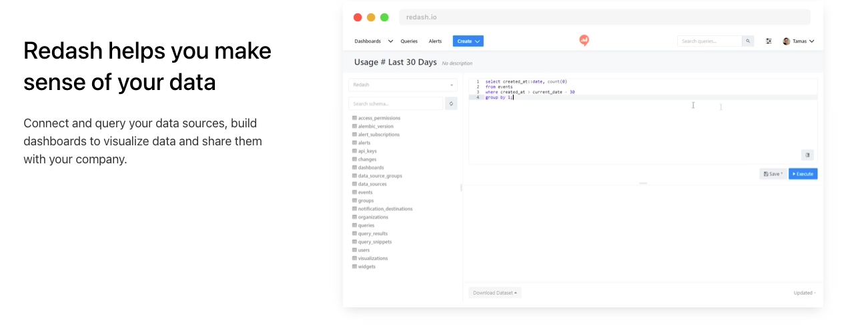Open the settings sliders icon
Screen dimensions: 868x332
tap(769, 41)
